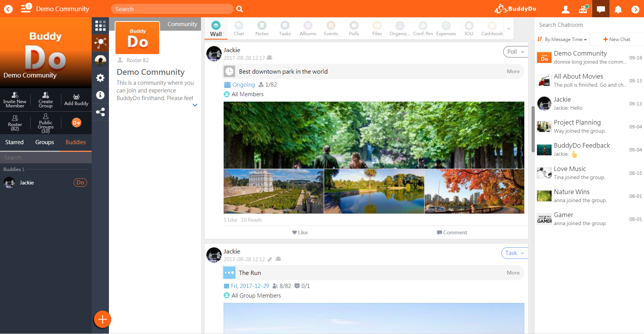Click the search magnifier icon
Image resolution: width=644 pixels, height=334 pixels.
[239, 9]
